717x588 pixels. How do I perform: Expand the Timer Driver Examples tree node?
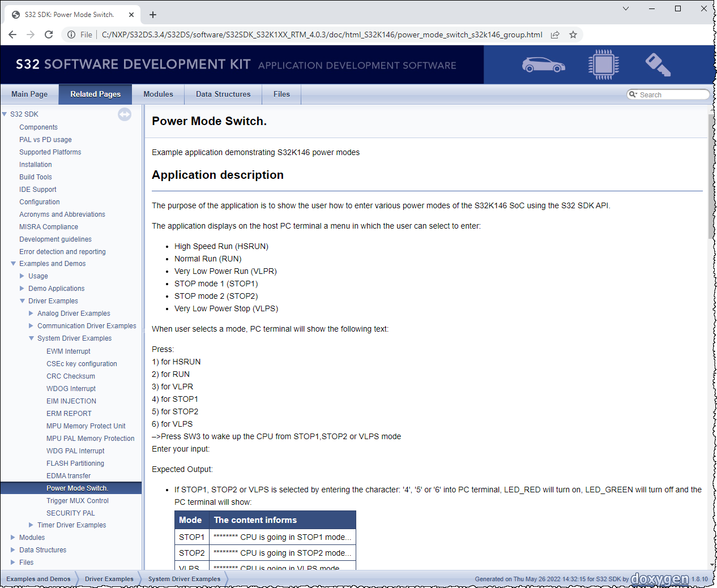pos(31,525)
